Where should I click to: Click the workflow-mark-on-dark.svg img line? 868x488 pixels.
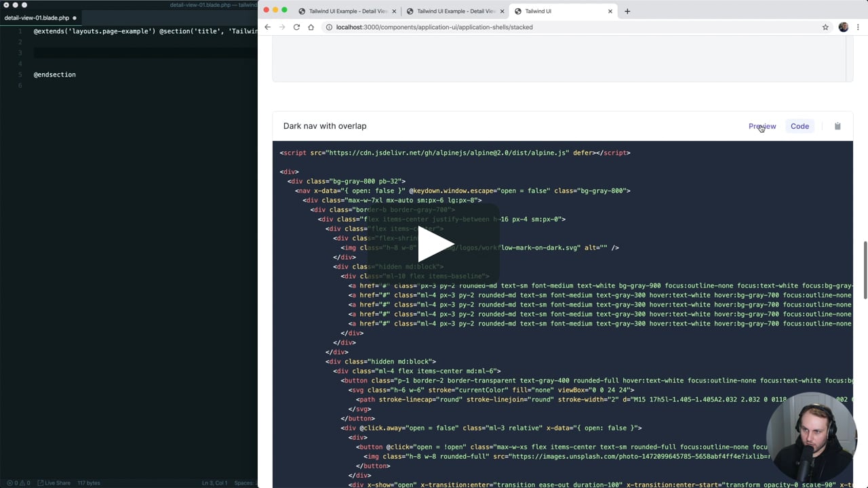pos(479,247)
